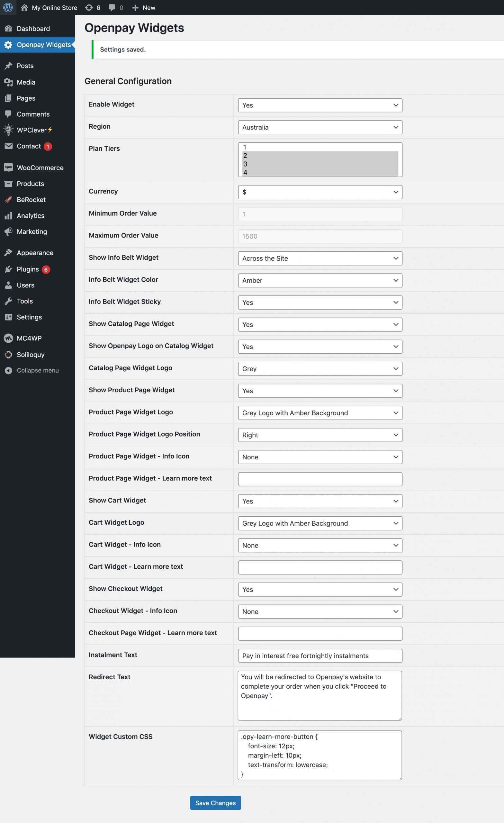Click the Collapse menu arrow icon
Image resolution: width=504 pixels, height=823 pixels.
pos(8,370)
